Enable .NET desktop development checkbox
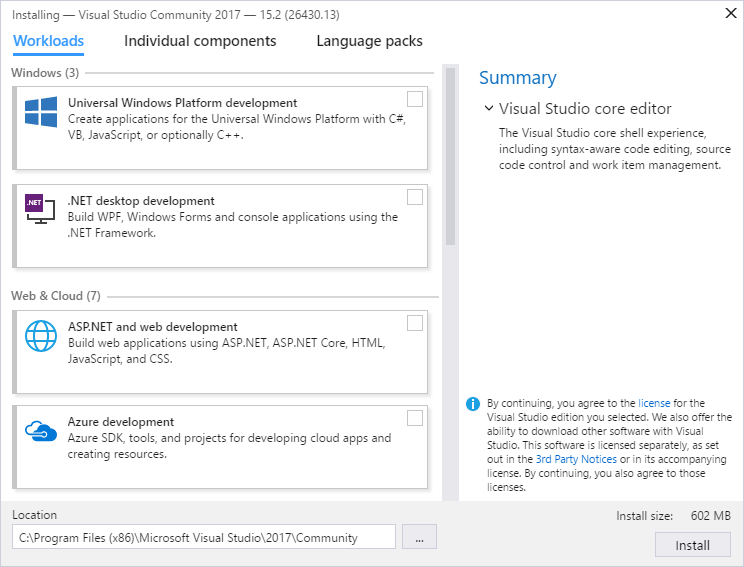Image resolution: width=744 pixels, height=567 pixels. point(415,197)
